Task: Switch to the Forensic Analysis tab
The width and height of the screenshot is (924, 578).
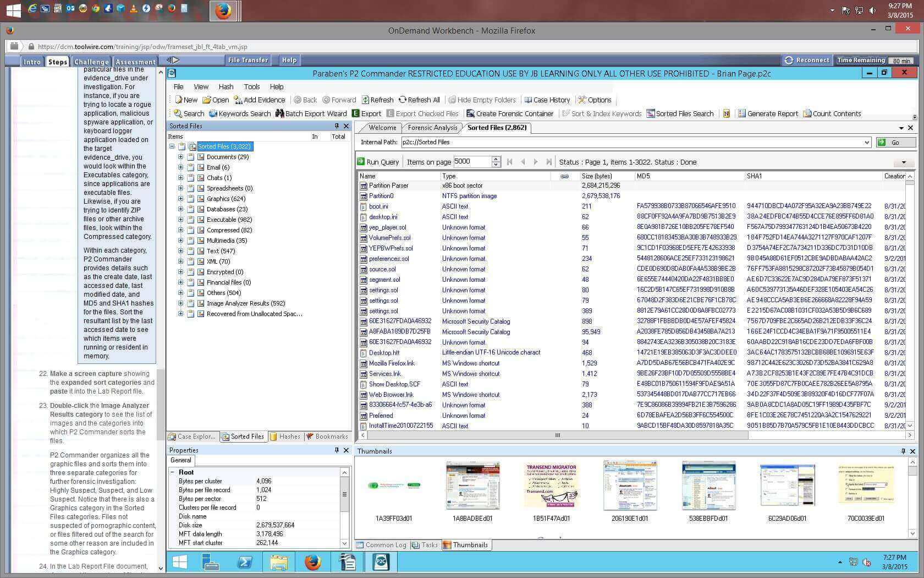Action: pyautogui.click(x=432, y=128)
